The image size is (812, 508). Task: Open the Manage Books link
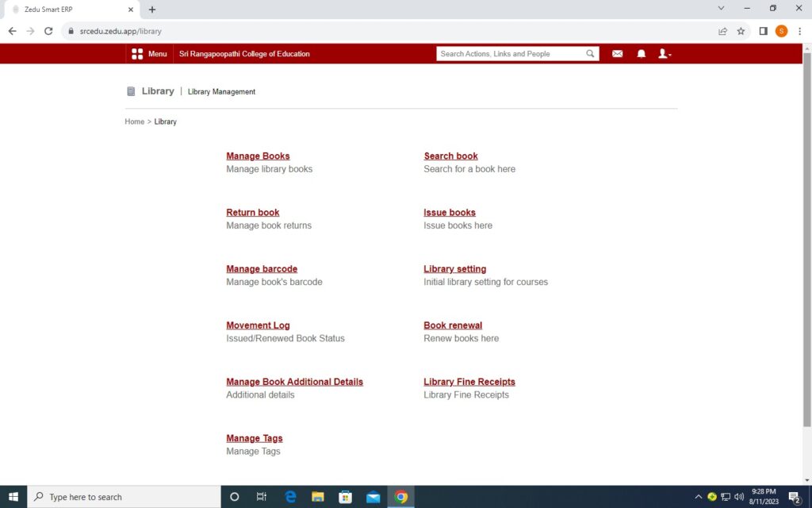coord(258,156)
